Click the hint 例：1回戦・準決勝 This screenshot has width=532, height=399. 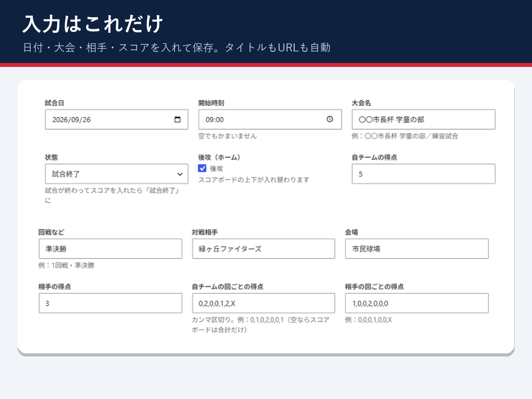click(x=66, y=266)
